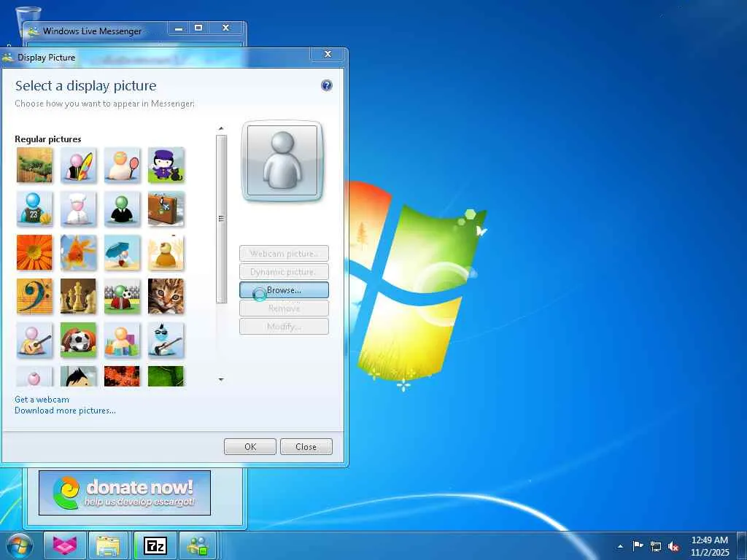
Task: Click the Close button in dialog
Action: (306, 447)
